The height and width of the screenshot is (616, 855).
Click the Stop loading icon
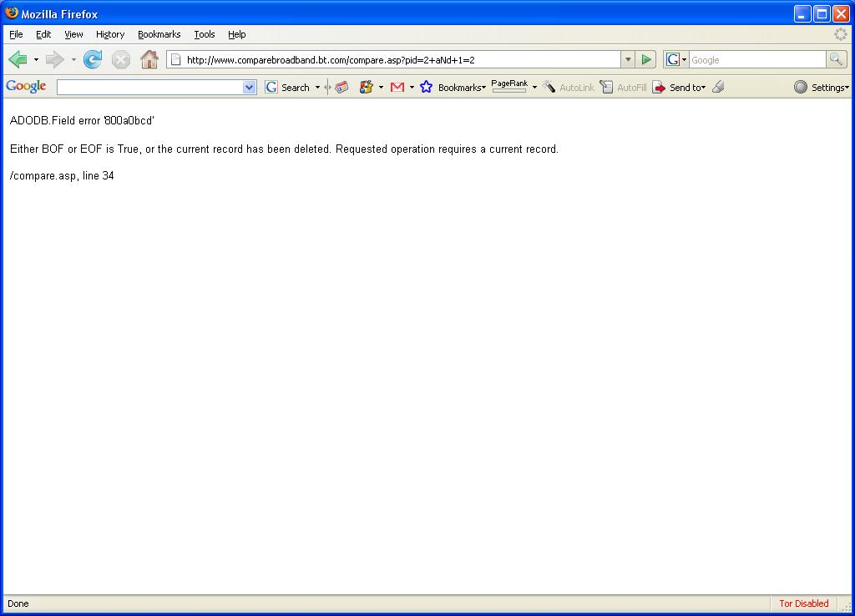point(120,59)
